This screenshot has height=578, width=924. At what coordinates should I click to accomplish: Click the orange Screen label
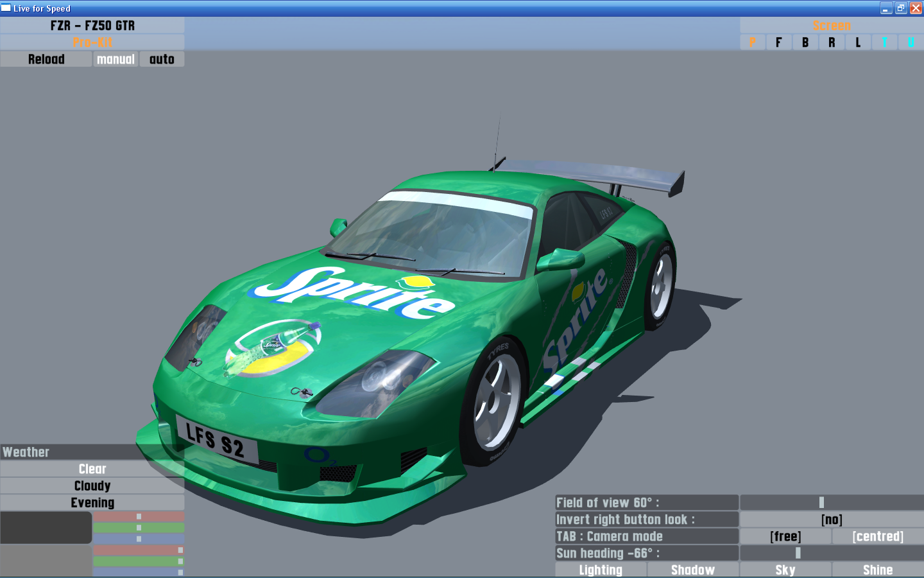(x=832, y=26)
